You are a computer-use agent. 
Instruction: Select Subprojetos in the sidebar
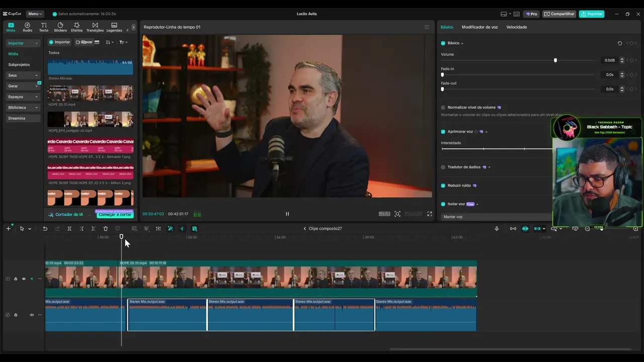click(19, 65)
